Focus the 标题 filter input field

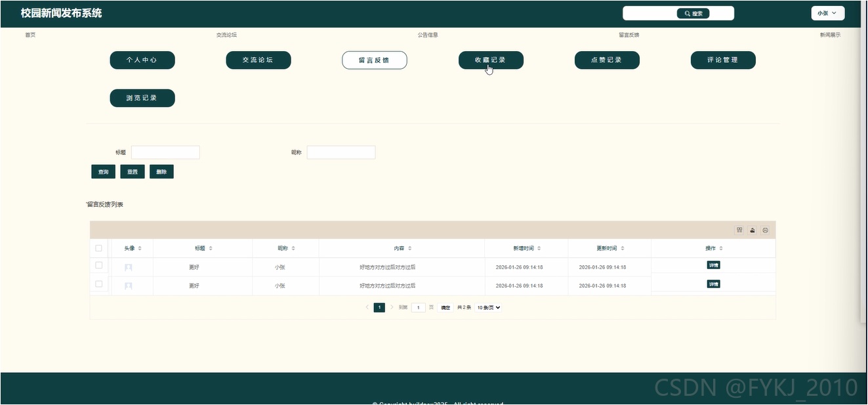165,152
